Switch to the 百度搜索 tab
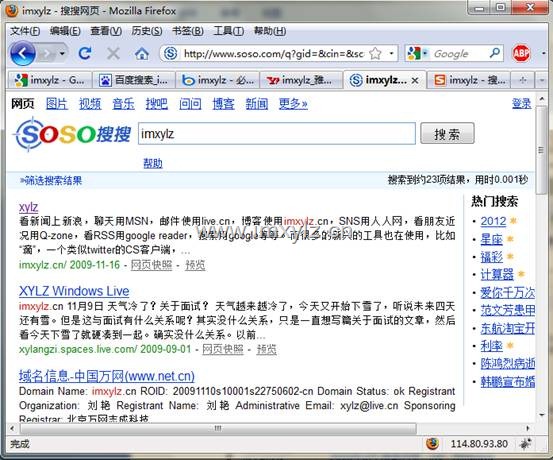Screen dimensions: 553x460 (134, 80)
